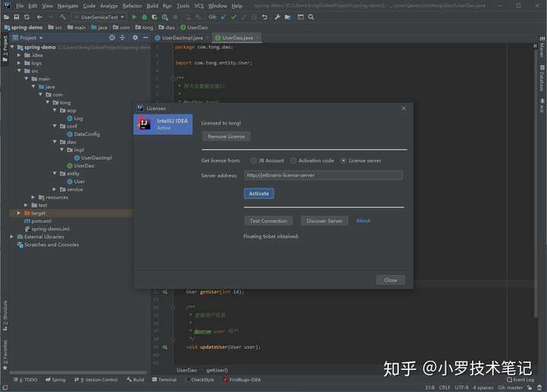547x392 pixels.
Task: Open the VCS menu
Action: 199,6
